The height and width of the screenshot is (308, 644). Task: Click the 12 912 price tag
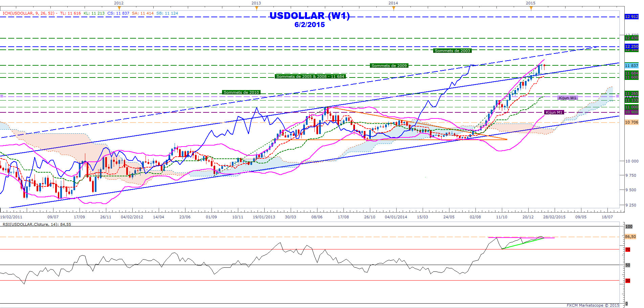click(631, 17)
